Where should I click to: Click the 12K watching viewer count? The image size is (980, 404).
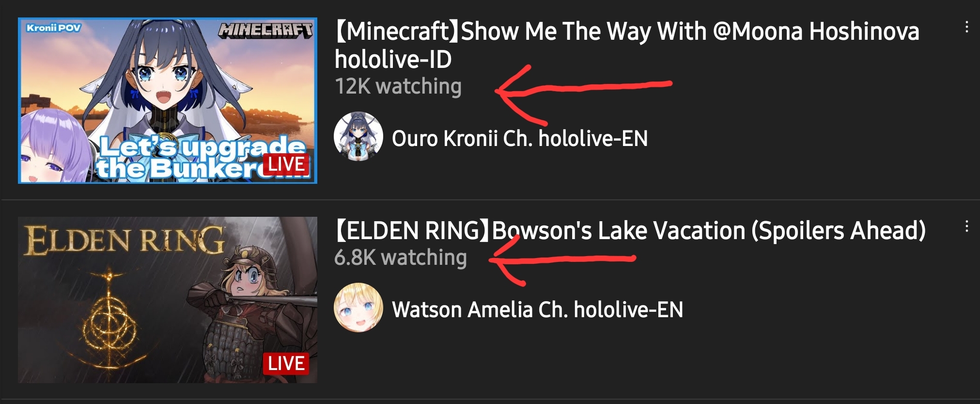398,86
